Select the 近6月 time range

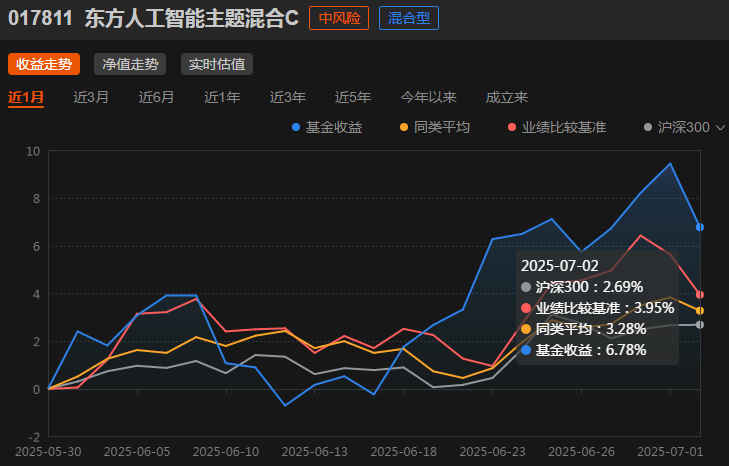(156, 97)
